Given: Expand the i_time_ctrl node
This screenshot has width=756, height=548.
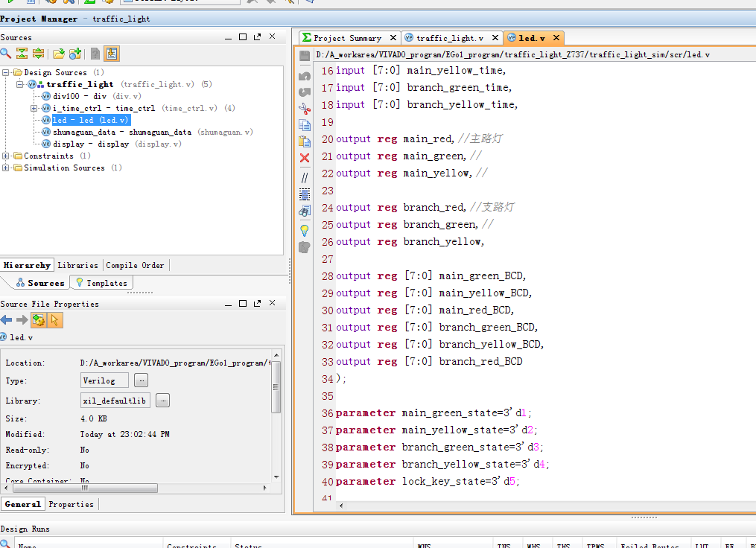Looking at the screenshot, I should 34,108.
